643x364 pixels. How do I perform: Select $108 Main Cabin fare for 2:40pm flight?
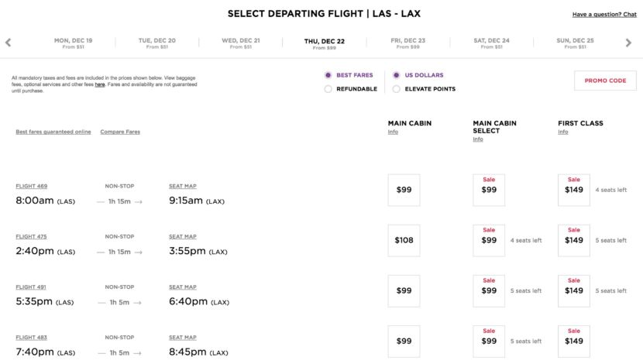(x=404, y=240)
